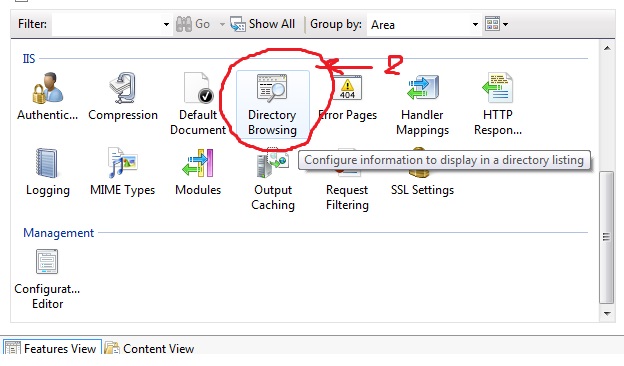Click the vertical scrollbar thumb
The image size is (624, 366).
(x=606, y=237)
